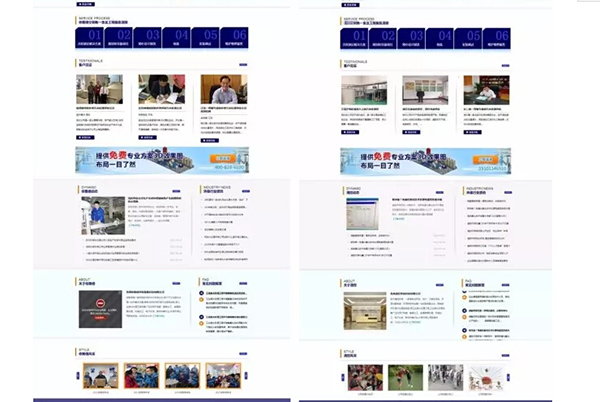Click More button beside left TESTIMONIALS heading
This screenshot has width=600, height=402.
click(x=242, y=65)
